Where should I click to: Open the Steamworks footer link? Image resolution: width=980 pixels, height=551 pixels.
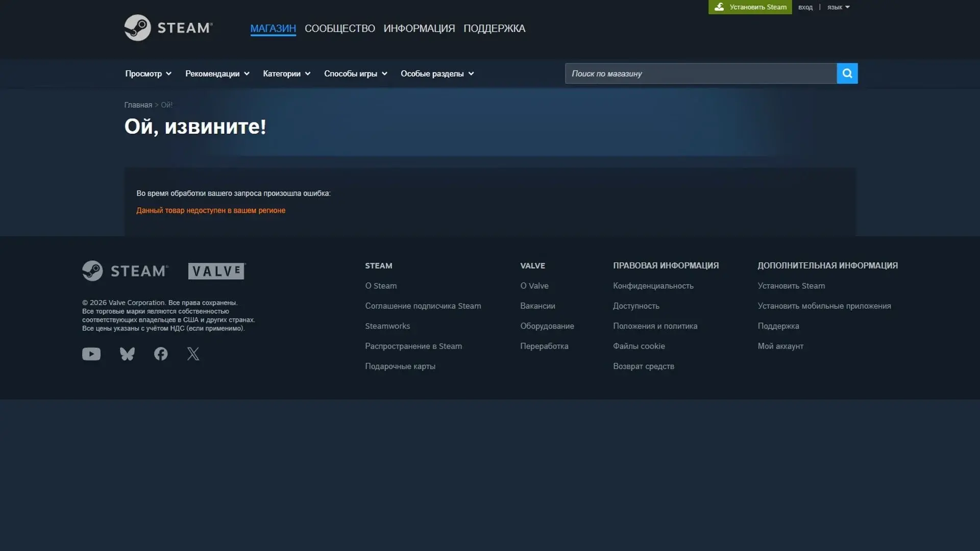coord(387,325)
